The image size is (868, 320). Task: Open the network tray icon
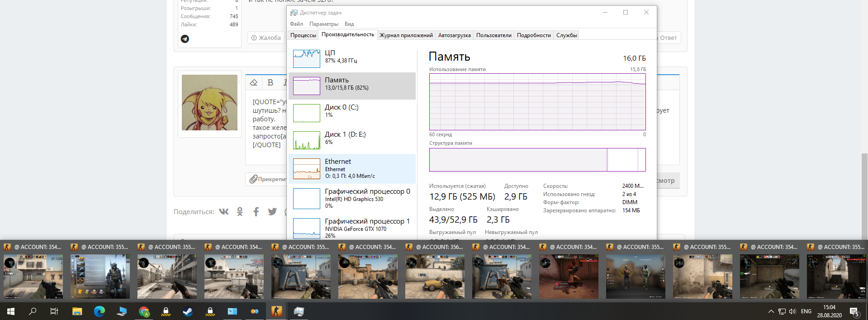point(782,311)
